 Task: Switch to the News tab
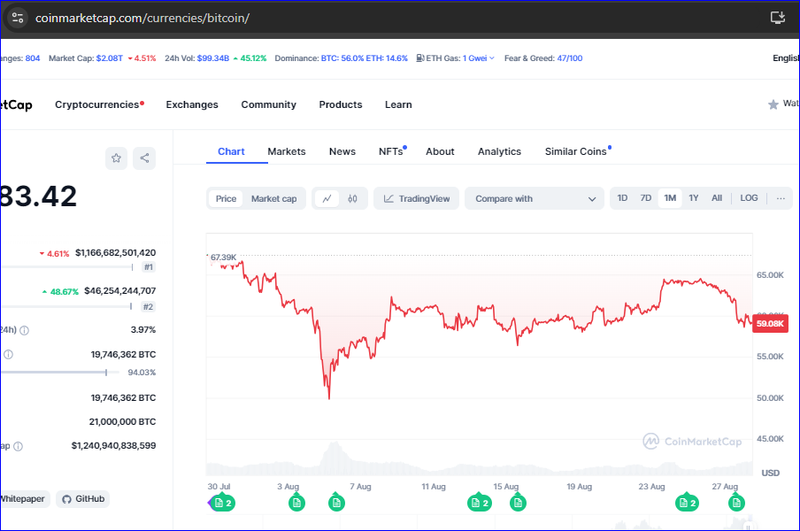(x=342, y=151)
